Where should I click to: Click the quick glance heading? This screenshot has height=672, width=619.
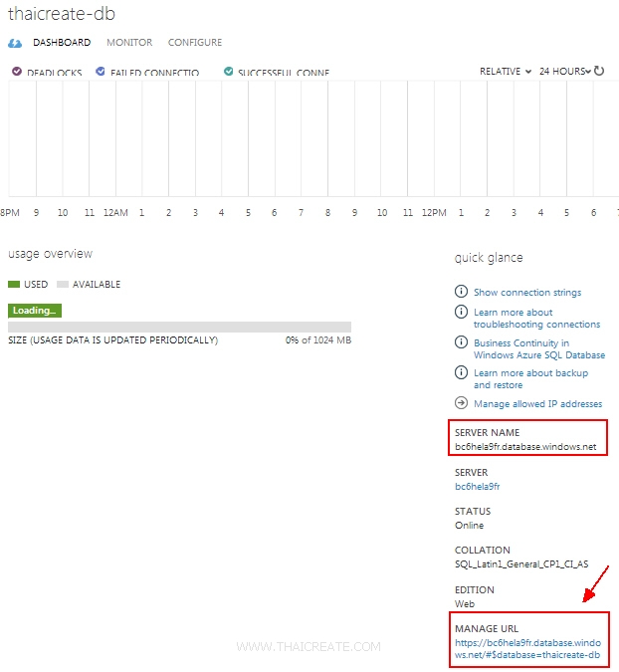(x=489, y=258)
